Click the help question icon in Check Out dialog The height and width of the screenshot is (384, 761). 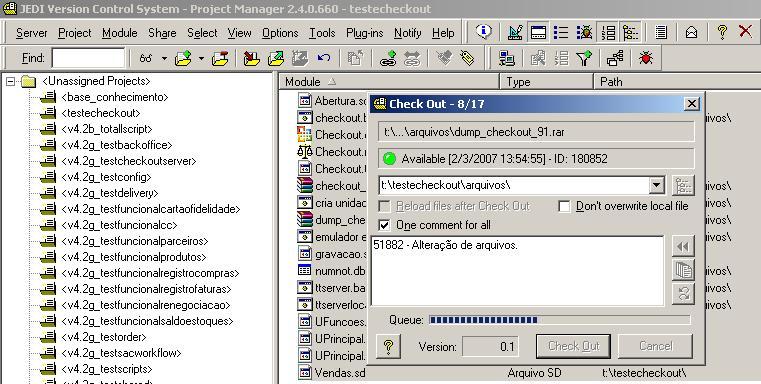(388, 346)
